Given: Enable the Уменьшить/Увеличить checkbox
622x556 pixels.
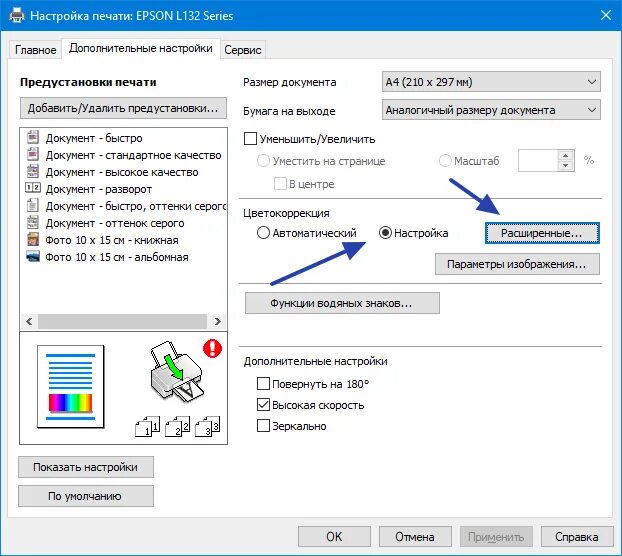Looking at the screenshot, I should 250,139.
